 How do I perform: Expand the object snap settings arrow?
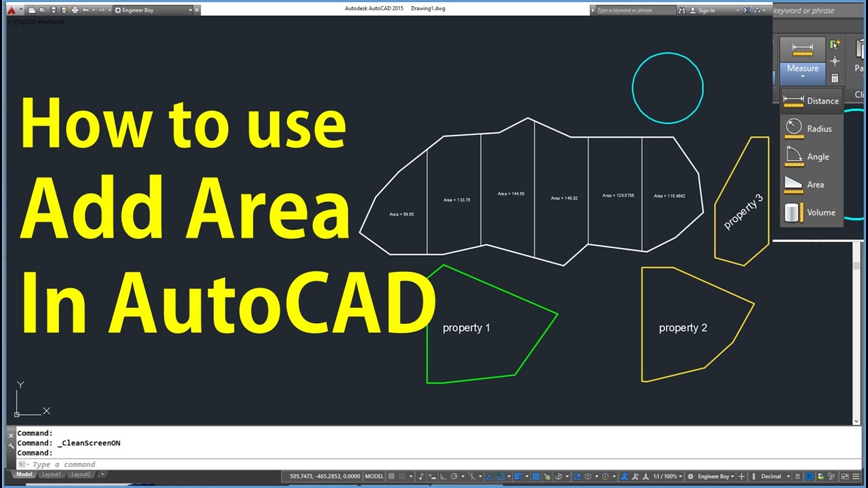tap(509, 476)
